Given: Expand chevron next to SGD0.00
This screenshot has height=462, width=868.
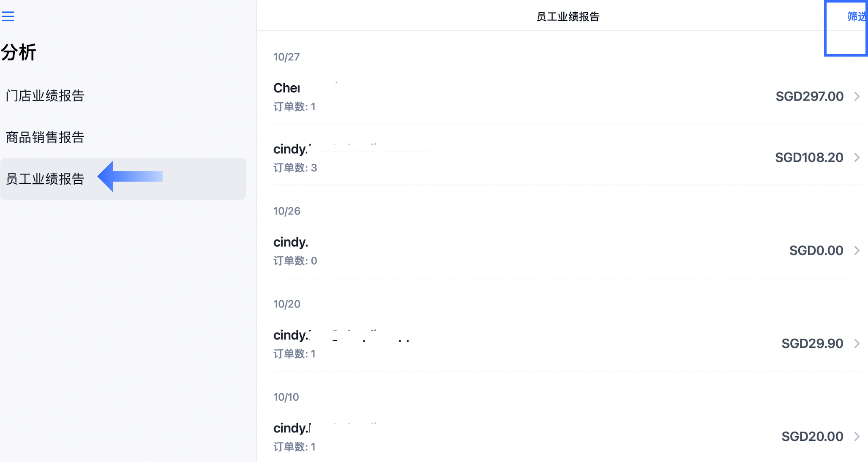Looking at the screenshot, I should tap(857, 250).
